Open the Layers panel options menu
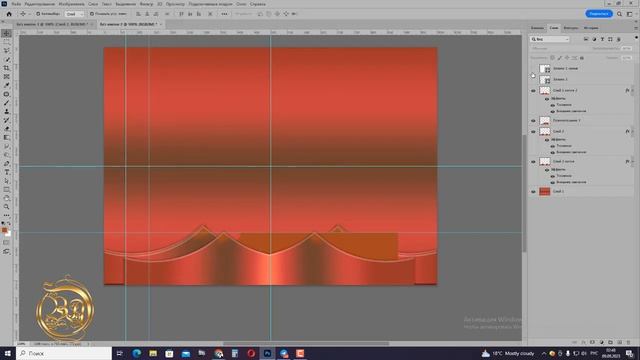This screenshot has width=640, height=360. (636, 28)
